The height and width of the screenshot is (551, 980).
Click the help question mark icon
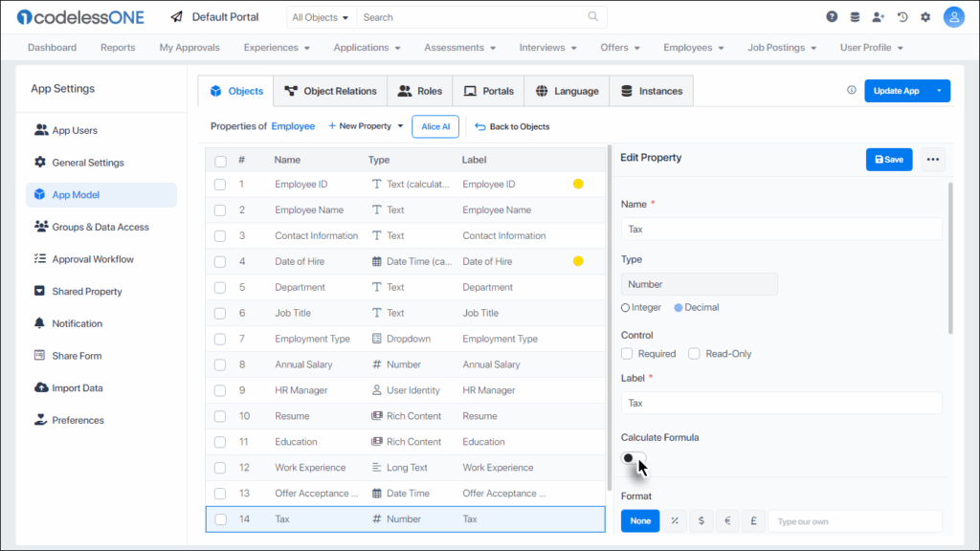(x=832, y=17)
